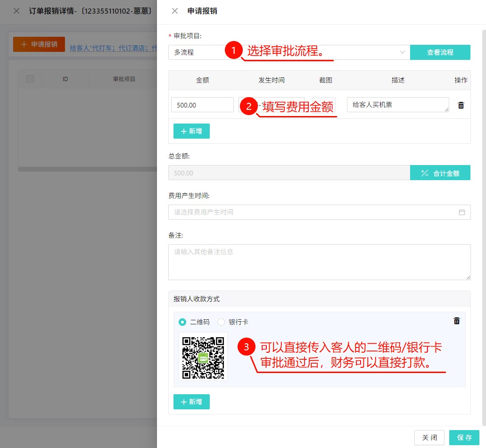Open the 费用产生时间 date picker field
Viewport: 486px width, 448px height.
311,212
